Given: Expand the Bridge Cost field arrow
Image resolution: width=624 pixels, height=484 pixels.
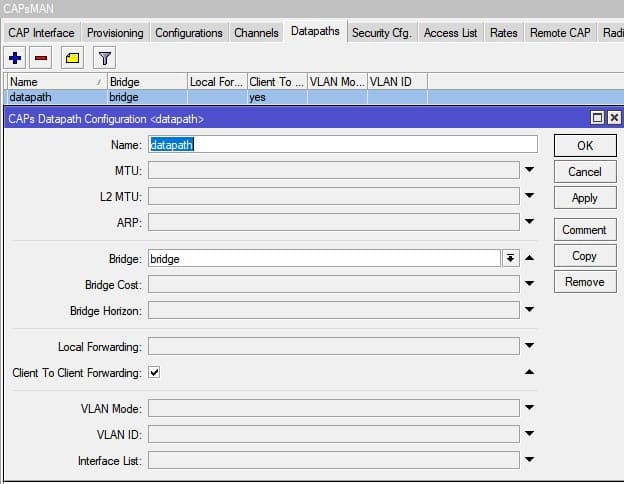Looking at the screenshot, I should coord(529,283).
